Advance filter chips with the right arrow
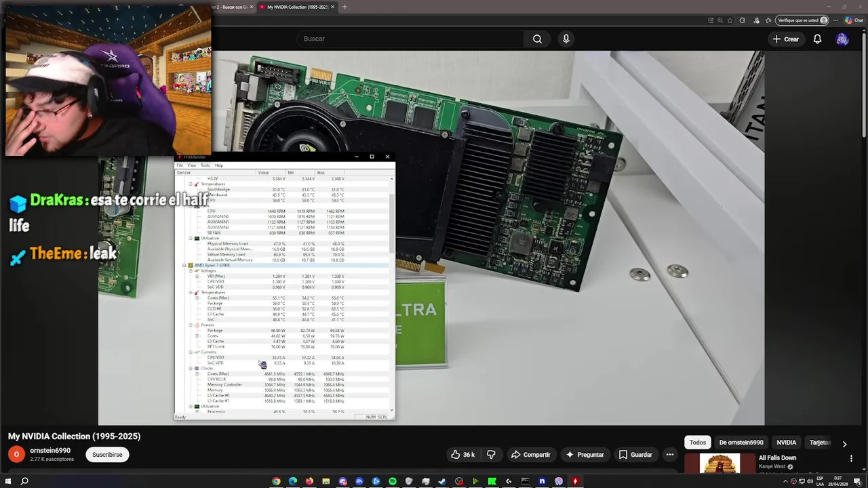Viewport: 868px width, 488px height. click(844, 444)
